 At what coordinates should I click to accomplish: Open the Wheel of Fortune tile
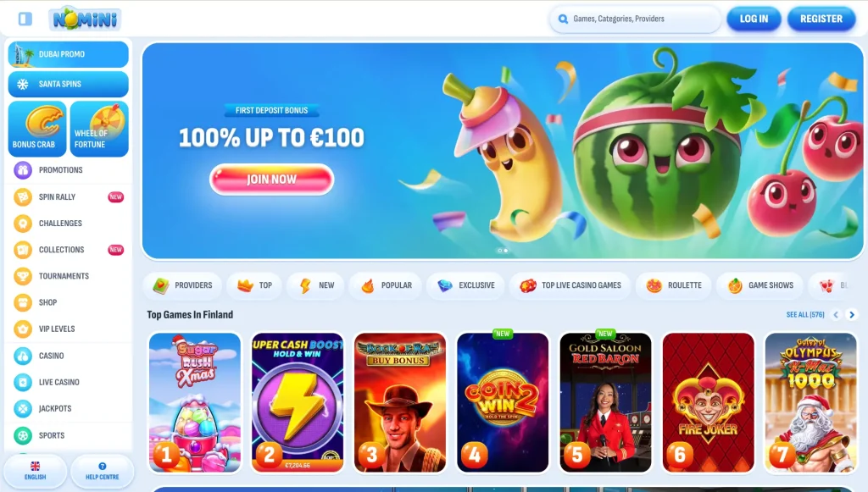tap(99, 129)
